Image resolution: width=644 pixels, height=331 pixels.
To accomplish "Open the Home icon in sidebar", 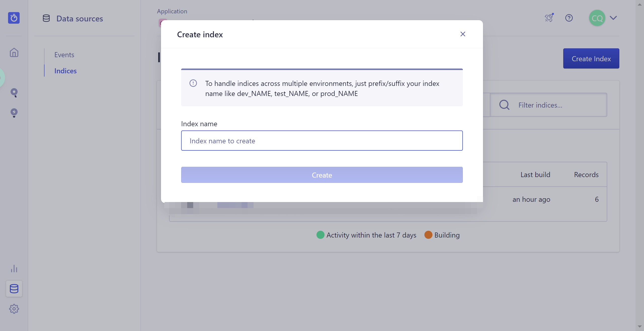I will [14, 53].
